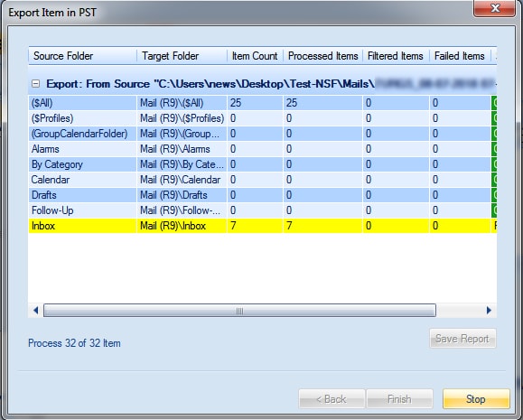Viewport: 523px width, 420px height.
Task: Click the Filtered Items column header
Action: click(x=396, y=56)
